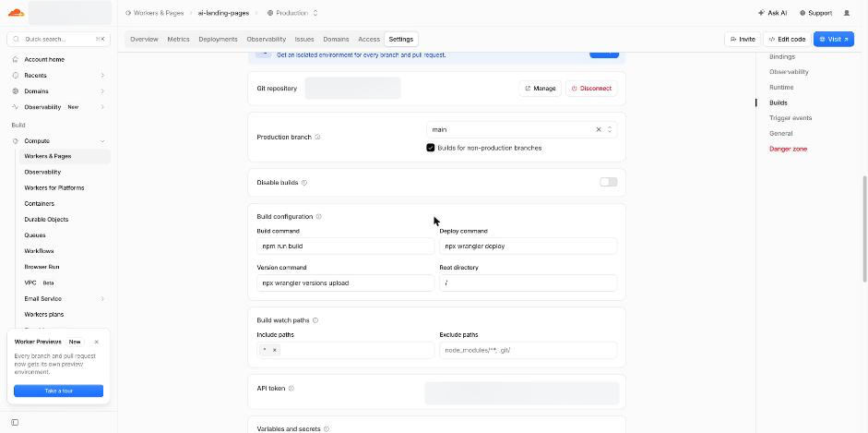Expand the Observability sidebar submenu

(102, 107)
